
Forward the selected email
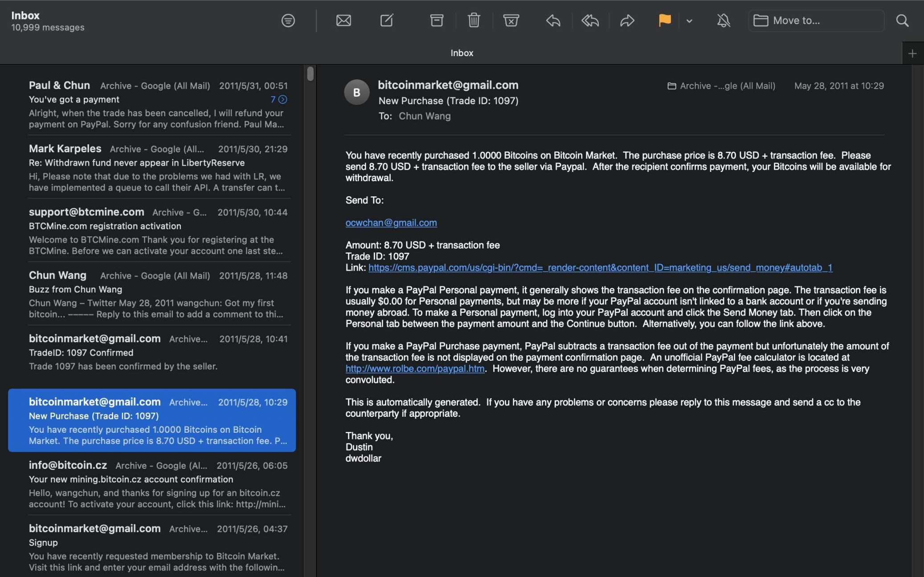(x=627, y=20)
